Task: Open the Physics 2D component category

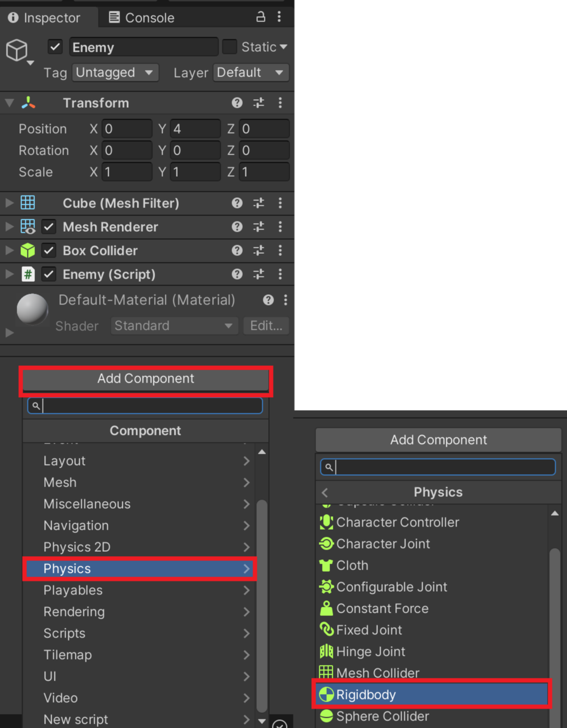Action: pyautogui.click(x=139, y=547)
